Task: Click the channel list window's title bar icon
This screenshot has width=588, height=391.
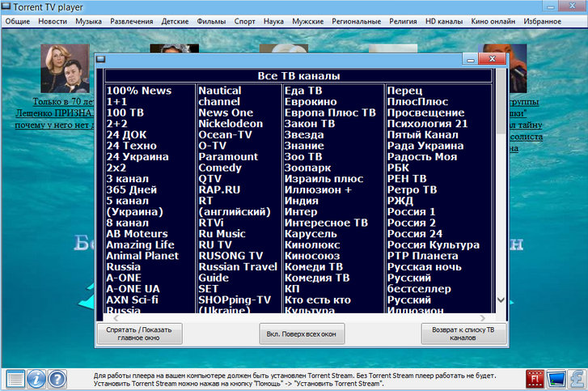Action: coord(100,59)
